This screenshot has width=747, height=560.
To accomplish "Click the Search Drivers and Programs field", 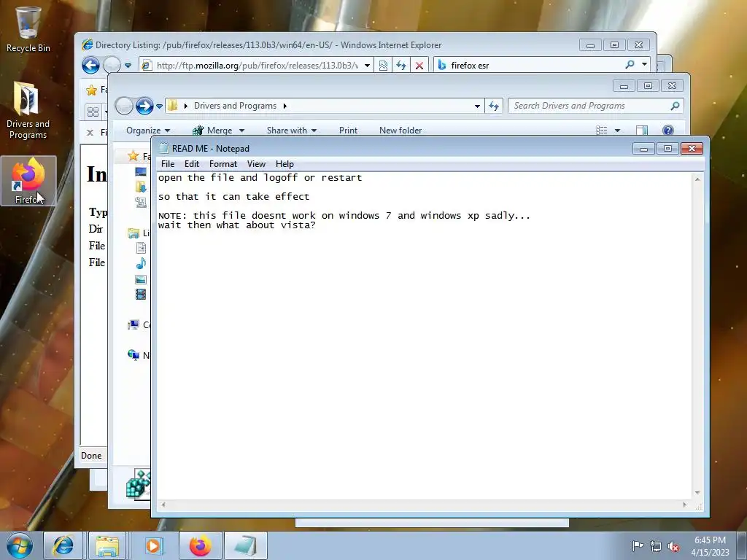I will click(x=591, y=106).
